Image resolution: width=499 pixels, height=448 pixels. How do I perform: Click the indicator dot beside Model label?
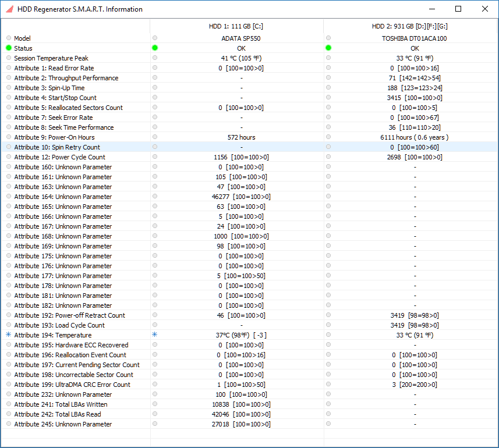point(9,38)
